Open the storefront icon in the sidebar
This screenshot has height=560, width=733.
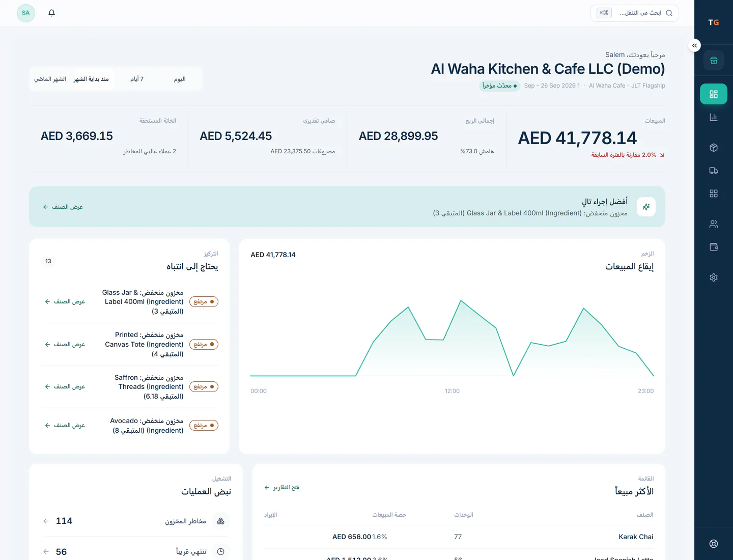(714, 61)
